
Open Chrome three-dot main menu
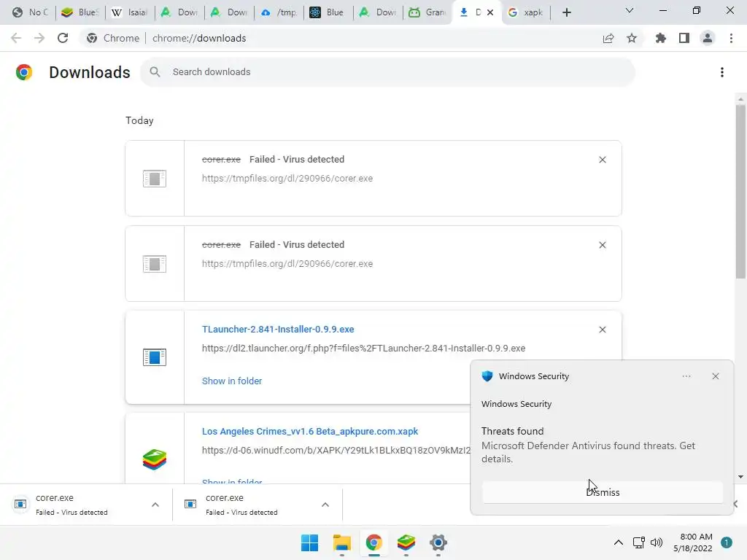click(731, 38)
